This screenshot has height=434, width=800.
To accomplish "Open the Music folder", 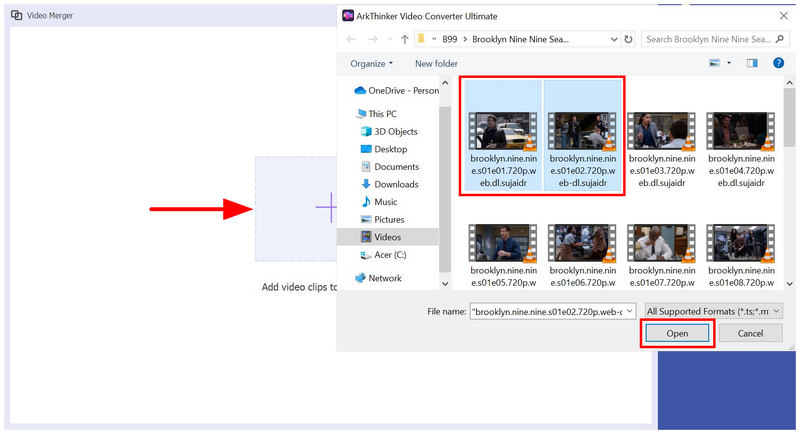I will [379, 202].
